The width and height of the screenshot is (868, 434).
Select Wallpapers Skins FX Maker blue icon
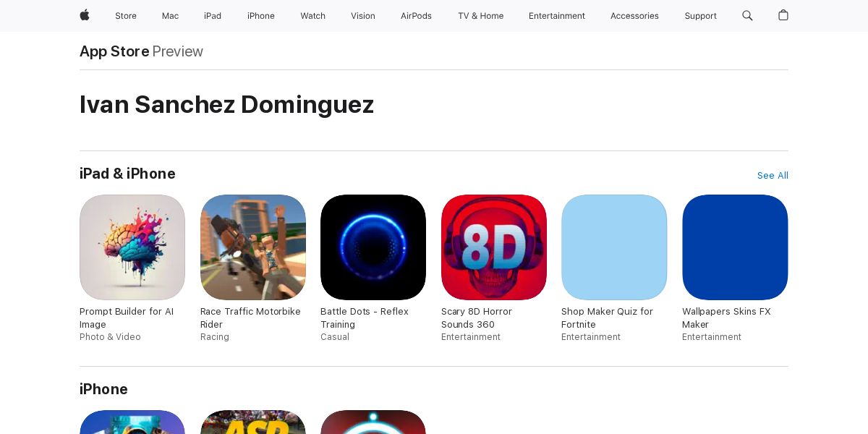[735, 247]
